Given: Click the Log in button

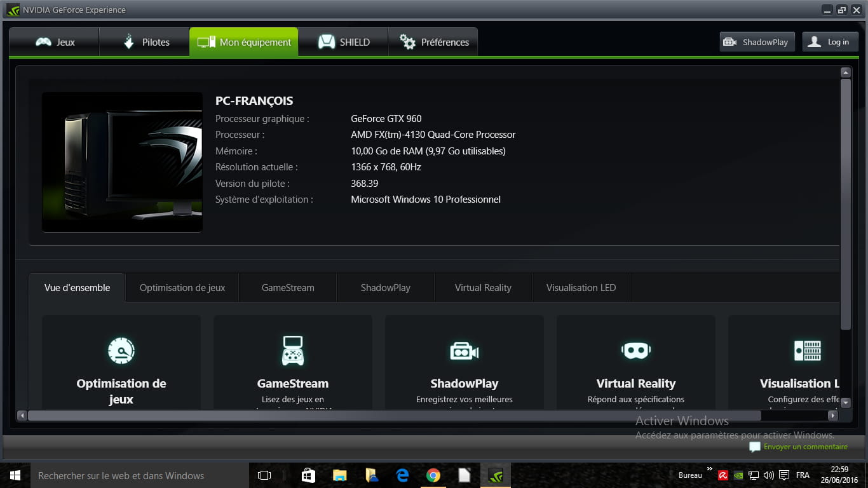Looking at the screenshot, I should [x=830, y=43].
